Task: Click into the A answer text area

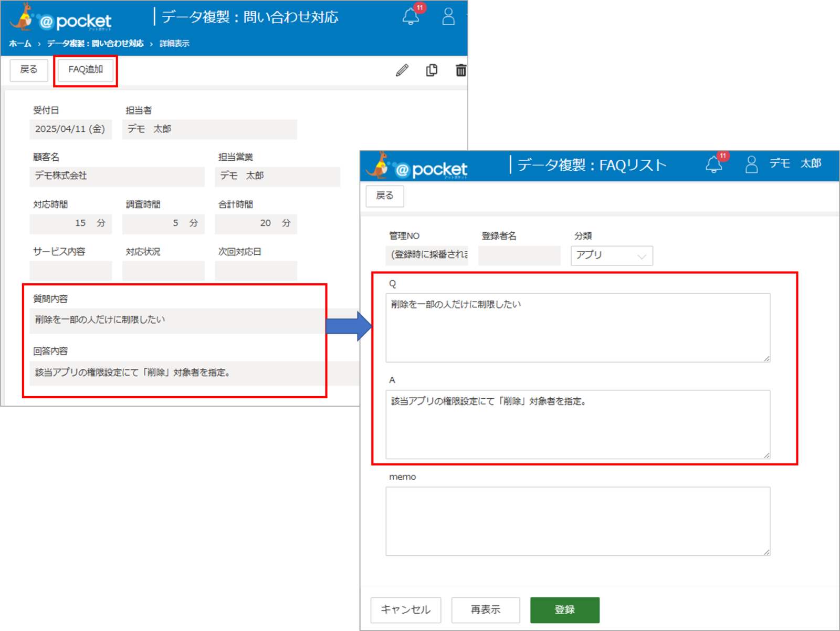Action: (578, 425)
